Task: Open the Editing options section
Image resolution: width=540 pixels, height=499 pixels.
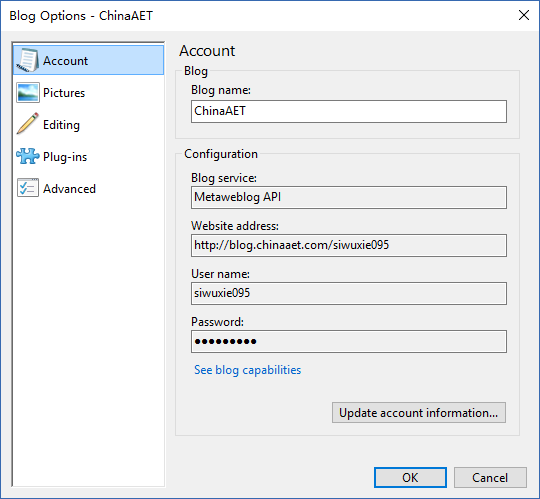Action: [x=89, y=124]
